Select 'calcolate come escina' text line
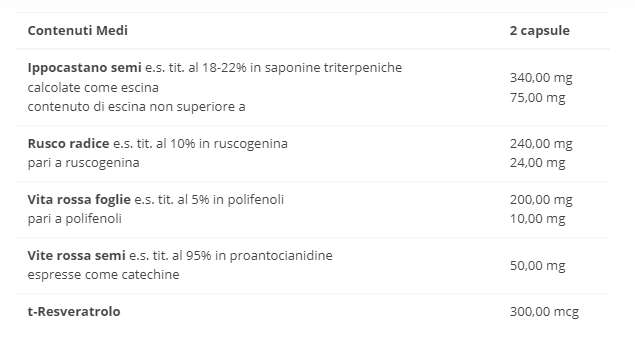The height and width of the screenshot is (361, 635). (93, 88)
